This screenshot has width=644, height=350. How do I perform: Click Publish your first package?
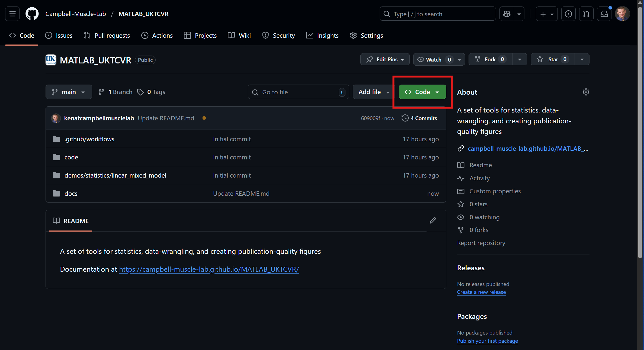pyautogui.click(x=487, y=341)
